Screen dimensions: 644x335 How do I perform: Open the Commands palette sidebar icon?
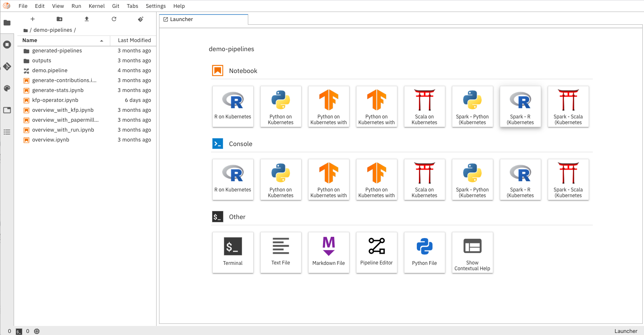(x=7, y=88)
